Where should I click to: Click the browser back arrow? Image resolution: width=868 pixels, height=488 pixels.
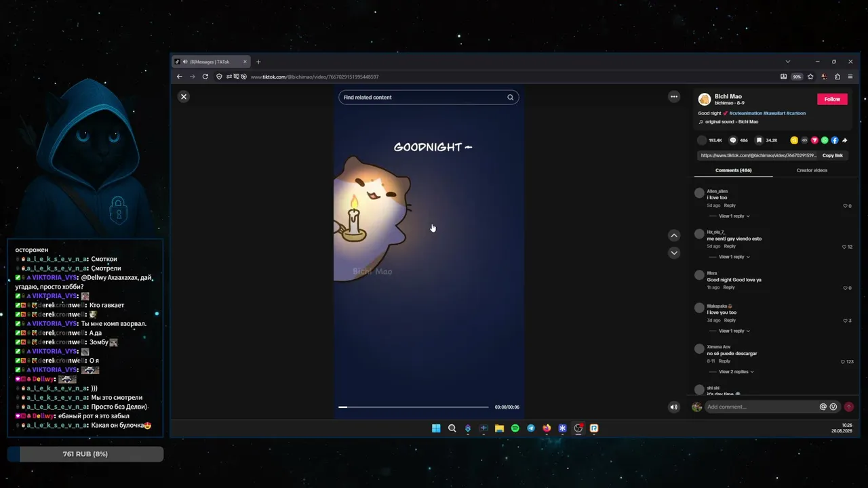point(179,77)
